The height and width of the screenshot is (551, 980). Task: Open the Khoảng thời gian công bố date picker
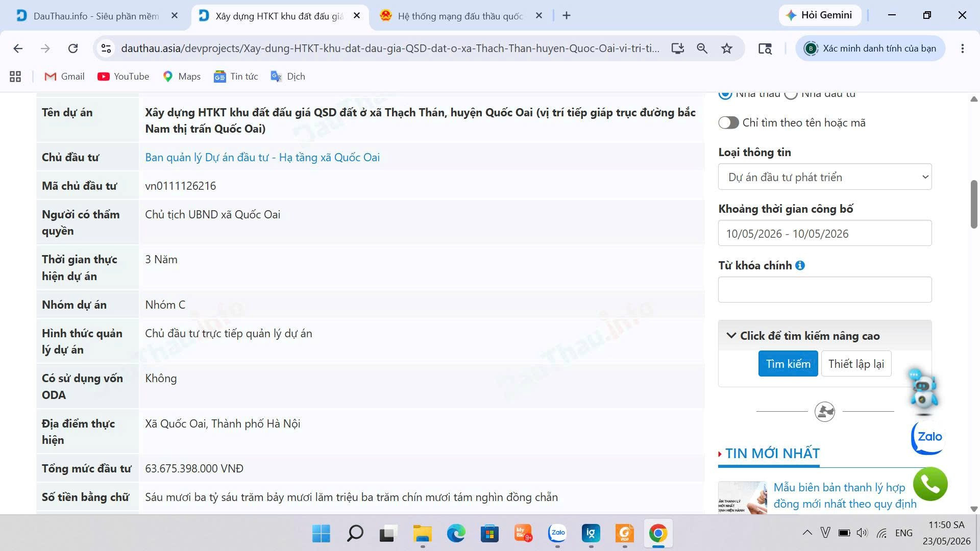tap(824, 233)
